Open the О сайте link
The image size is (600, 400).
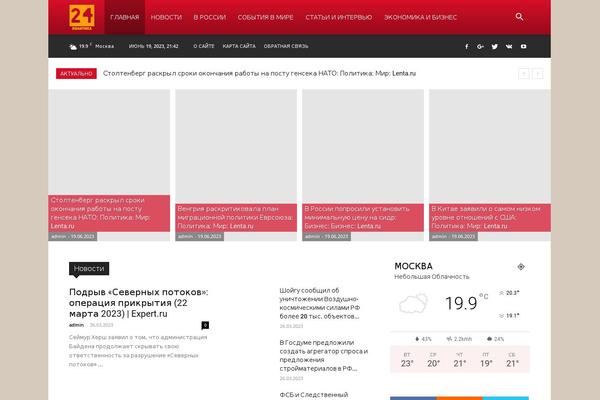[x=204, y=46]
